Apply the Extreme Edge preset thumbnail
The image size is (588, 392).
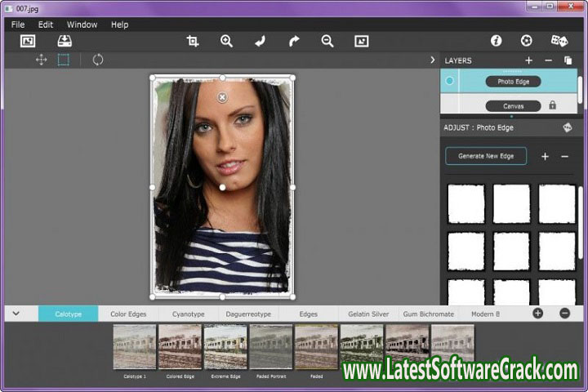pos(225,347)
